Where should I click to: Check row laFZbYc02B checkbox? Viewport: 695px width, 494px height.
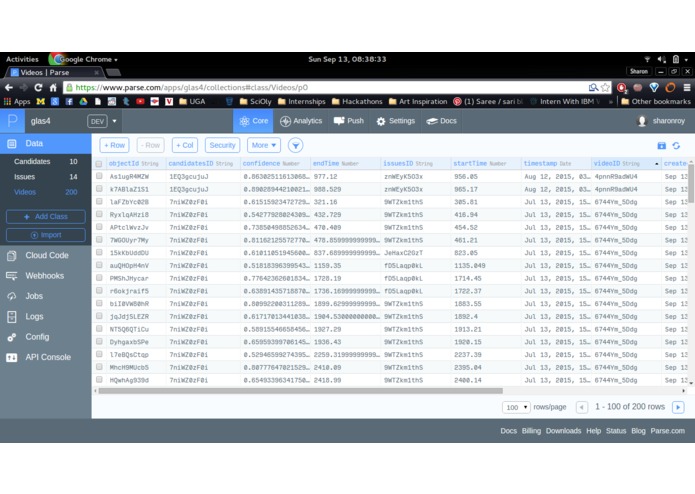point(99,202)
